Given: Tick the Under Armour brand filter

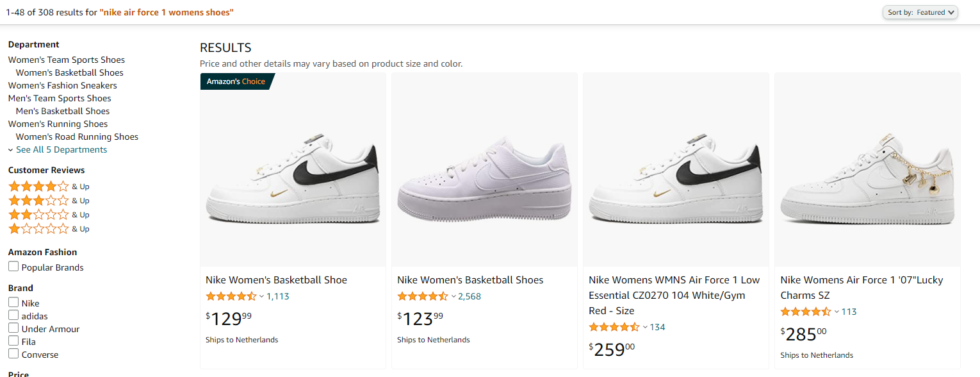Looking at the screenshot, I should 13,328.
